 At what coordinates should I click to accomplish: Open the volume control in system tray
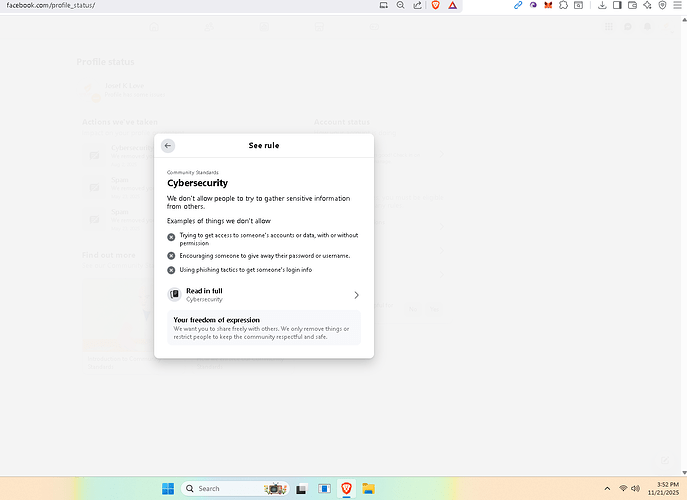click(x=635, y=488)
